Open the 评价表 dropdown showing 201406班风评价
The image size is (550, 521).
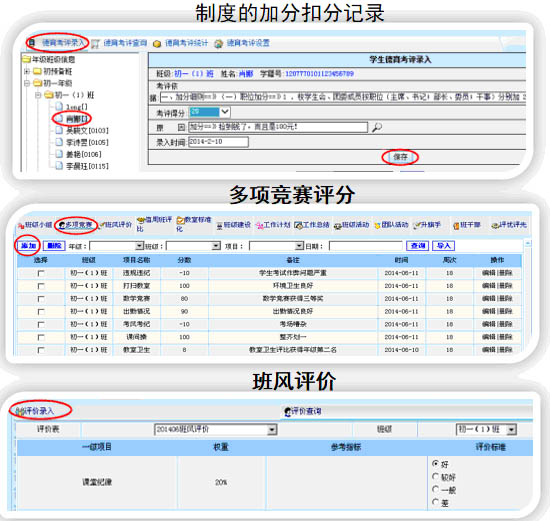(x=216, y=429)
